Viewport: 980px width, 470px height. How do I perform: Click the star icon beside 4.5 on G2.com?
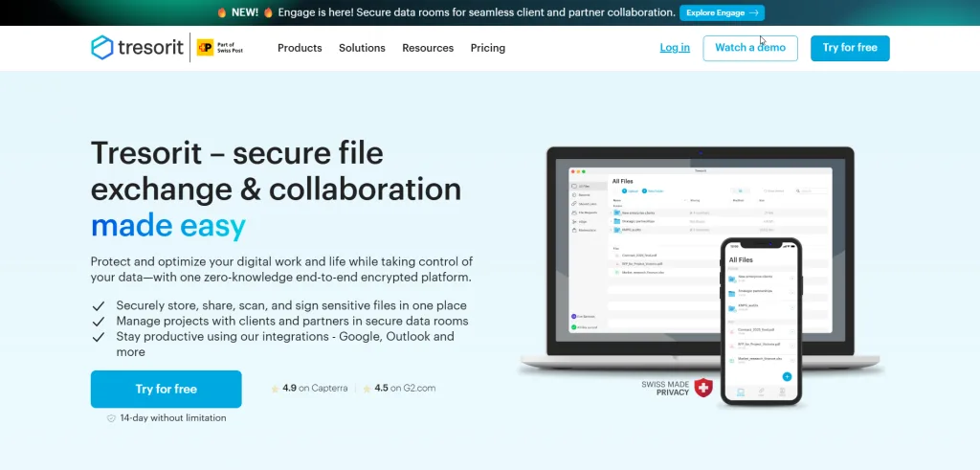pos(367,388)
